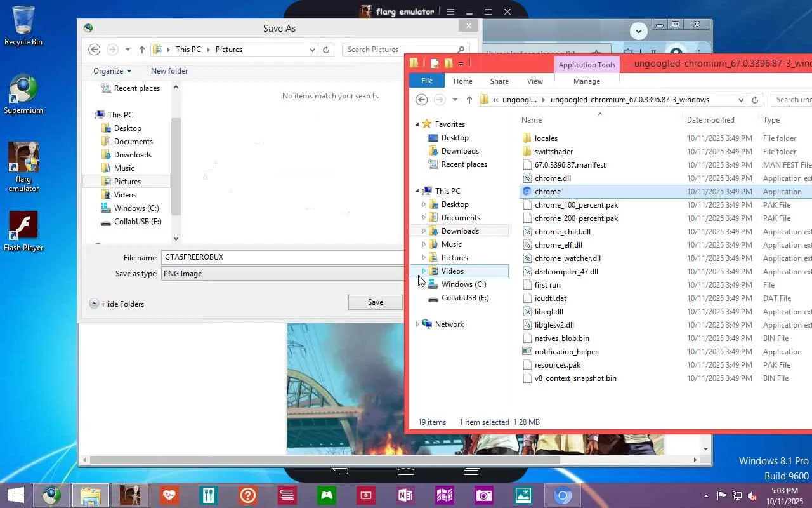Collapse the Favorites tree in Explorer
Image resolution: width=812 pixels, height=508 pixels.
417,124
